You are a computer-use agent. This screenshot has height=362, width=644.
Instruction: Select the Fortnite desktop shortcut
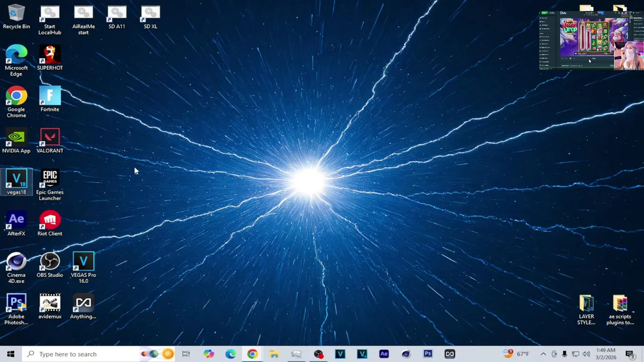click(x=50, y=100)
